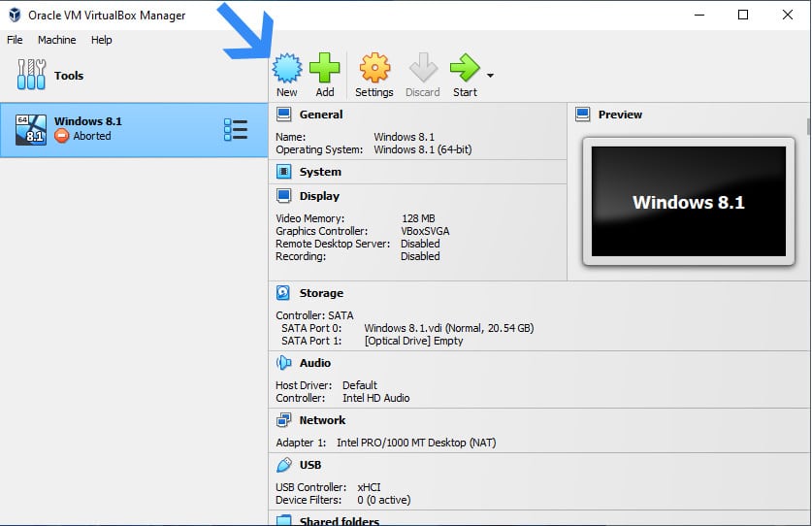Image resolution: width=812 pixels, height=526 pixels.
Task: Click the Device Filters 0 (0 active) value
Action: tap(384, 500)
